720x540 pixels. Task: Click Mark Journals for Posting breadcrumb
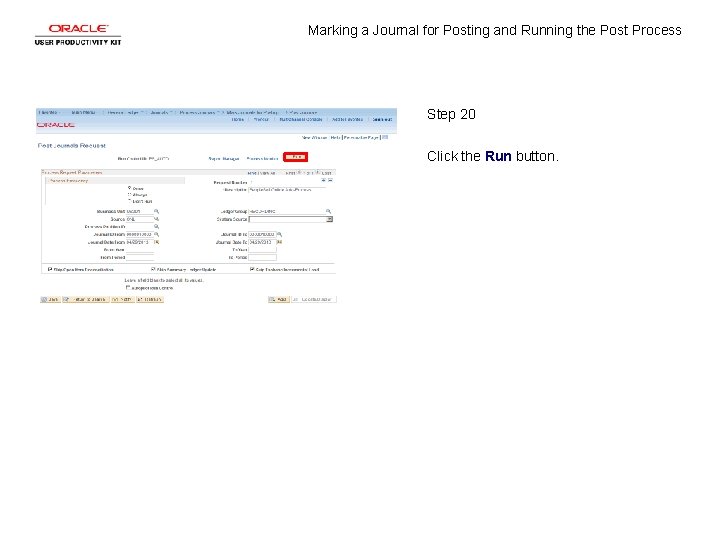pos(252,112)
